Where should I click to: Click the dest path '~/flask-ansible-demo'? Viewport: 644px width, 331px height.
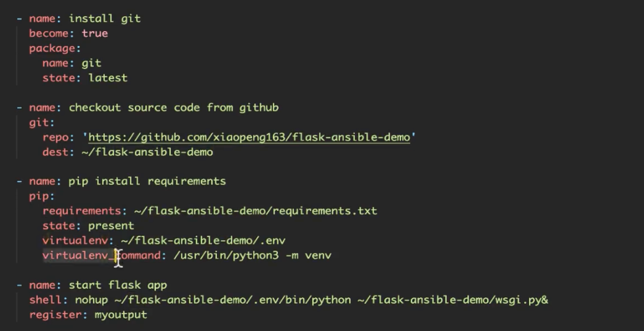[x=147, y=152]
